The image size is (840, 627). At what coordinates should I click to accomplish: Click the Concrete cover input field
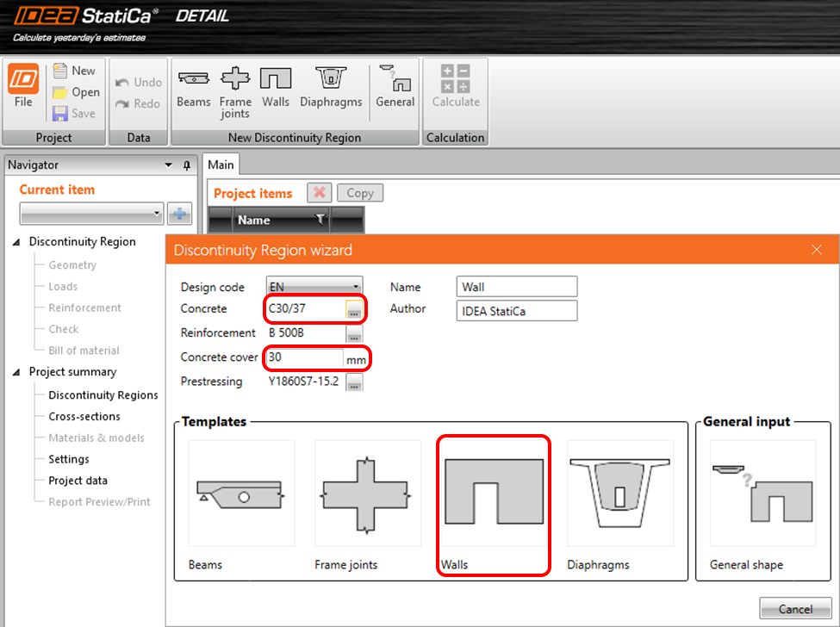pyautogui.click(x=305, y=357)
